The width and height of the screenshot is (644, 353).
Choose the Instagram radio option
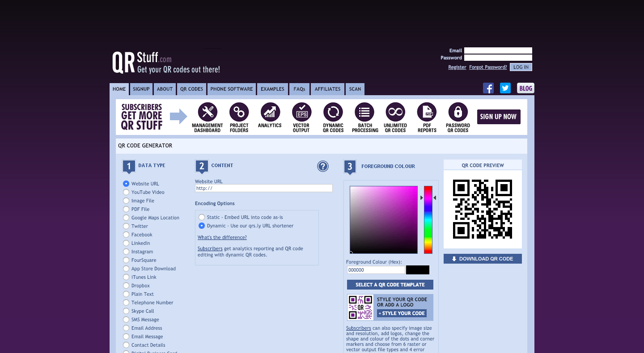(x=126, y=252)
